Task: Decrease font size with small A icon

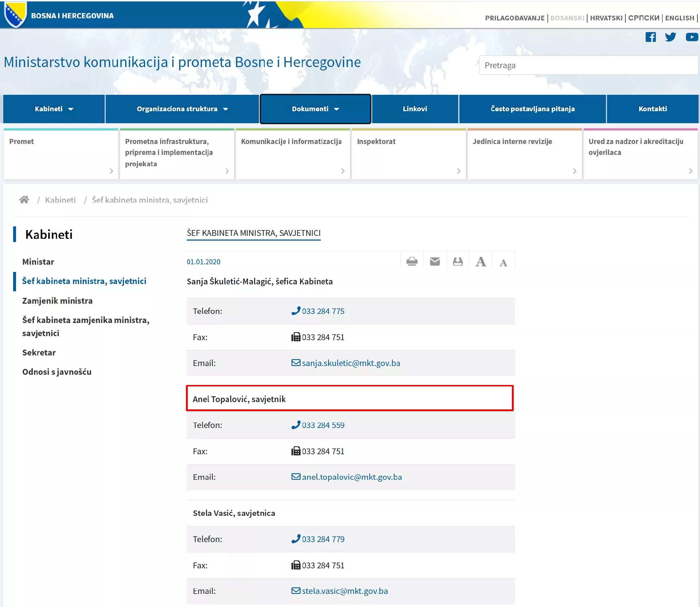Action: [503, 262]
